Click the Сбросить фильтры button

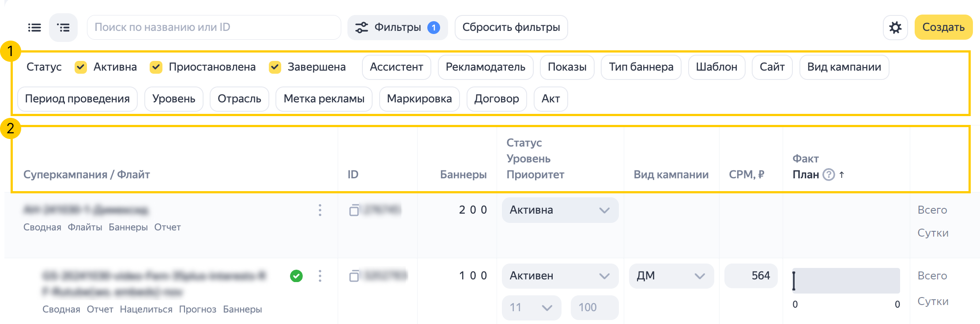click(511, 27)
